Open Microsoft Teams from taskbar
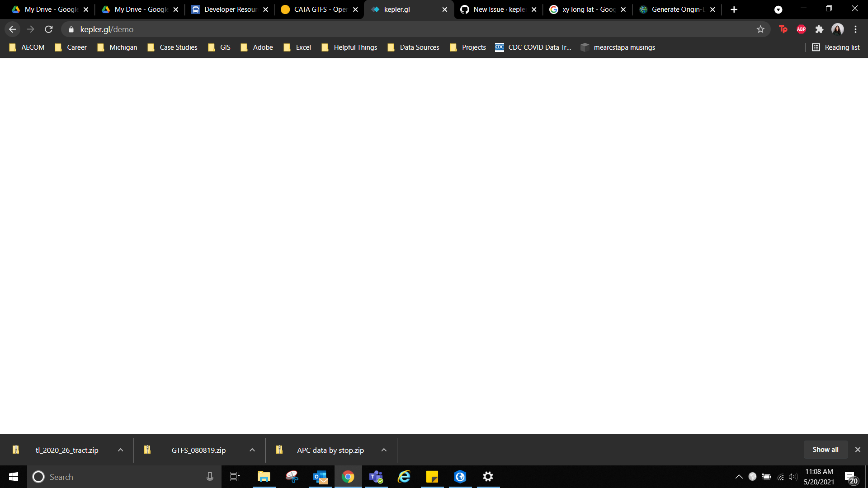868x488 pixels. pyautogui.click(x=376, y=477)
